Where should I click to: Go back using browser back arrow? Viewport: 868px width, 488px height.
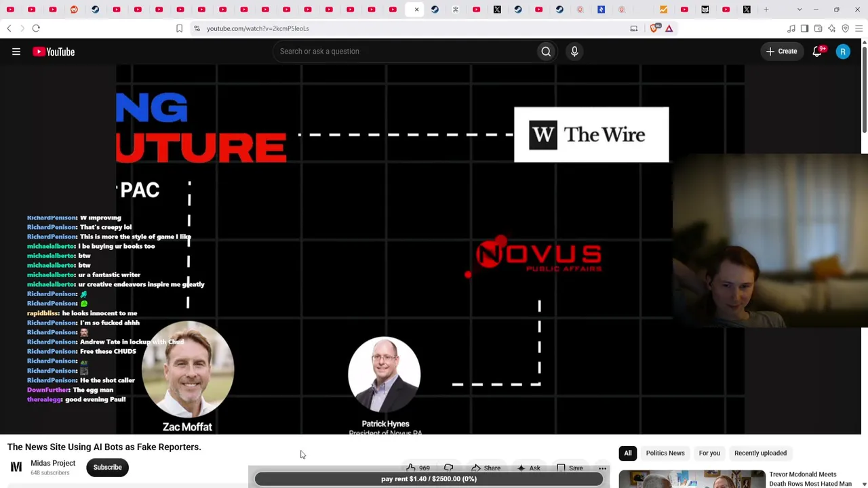coord(9,28)
